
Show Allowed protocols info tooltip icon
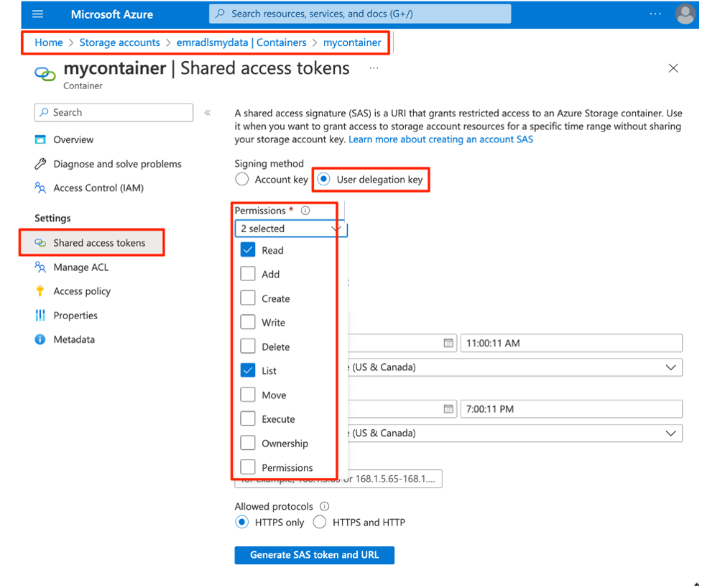click(x=325, y=507)
